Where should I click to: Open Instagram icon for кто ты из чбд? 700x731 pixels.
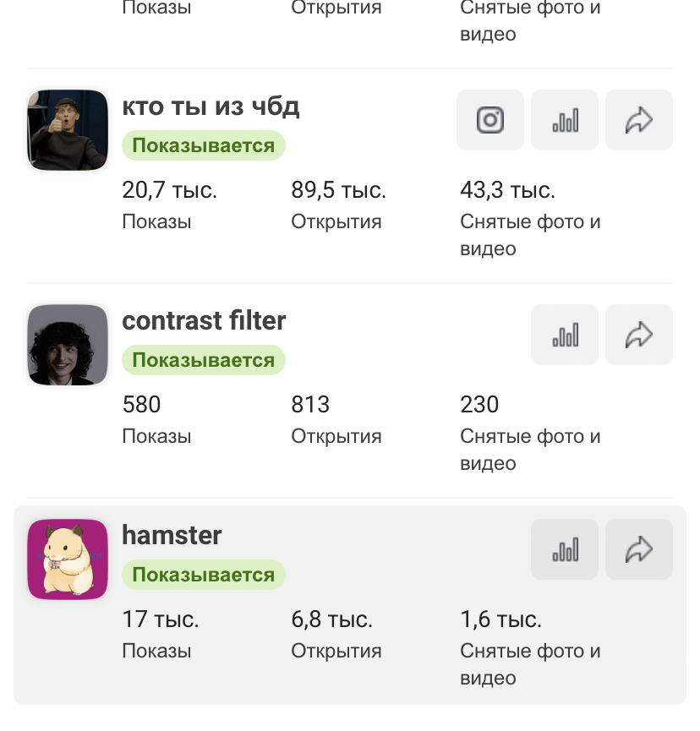pyautogui.click(x=490, y=121)
